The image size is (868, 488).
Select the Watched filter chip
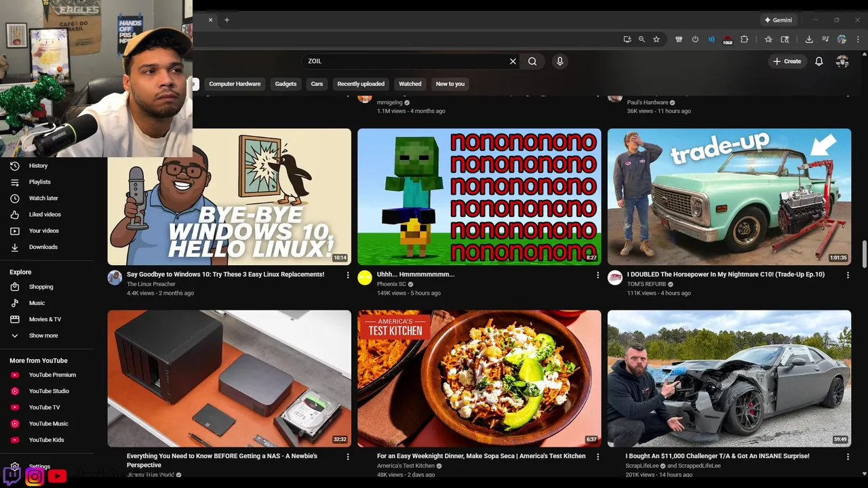tap(410, 84)
